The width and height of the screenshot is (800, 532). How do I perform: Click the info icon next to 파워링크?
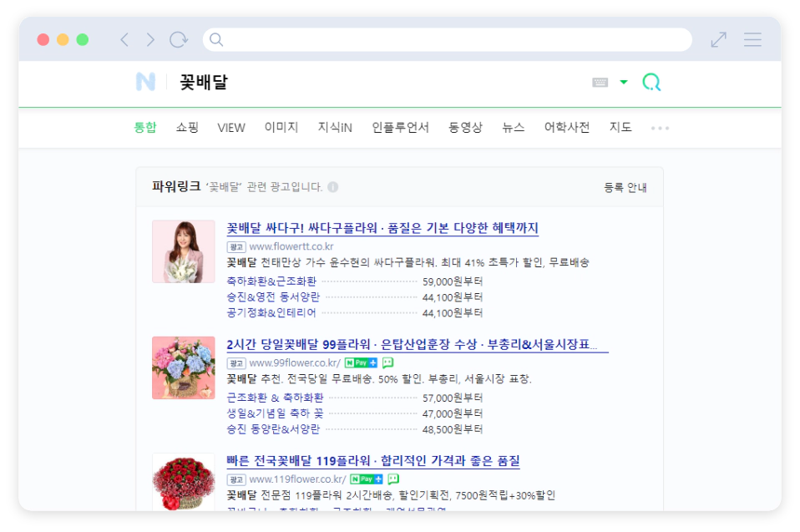tap(333, 187)
